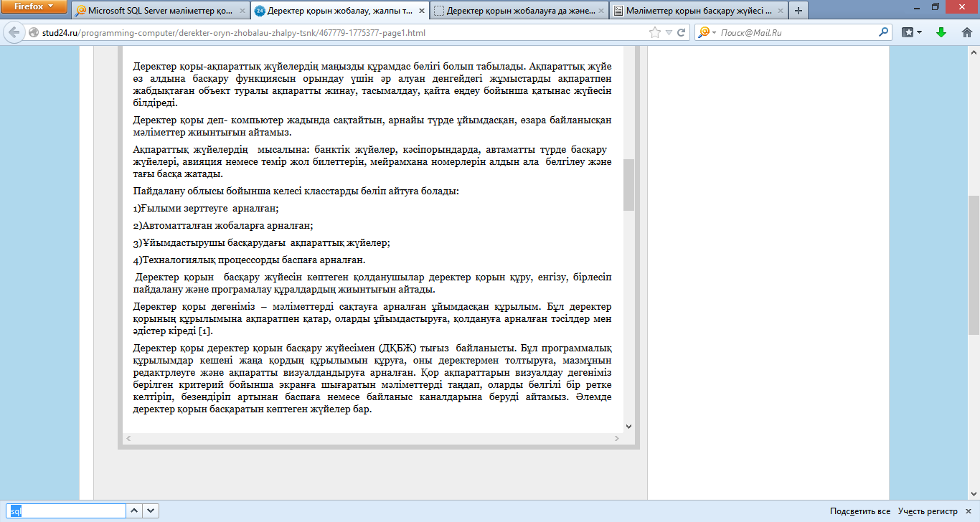Open the orange Firefox menu button
The height and width of the screenshot is (522, 980).
[34, 7]
